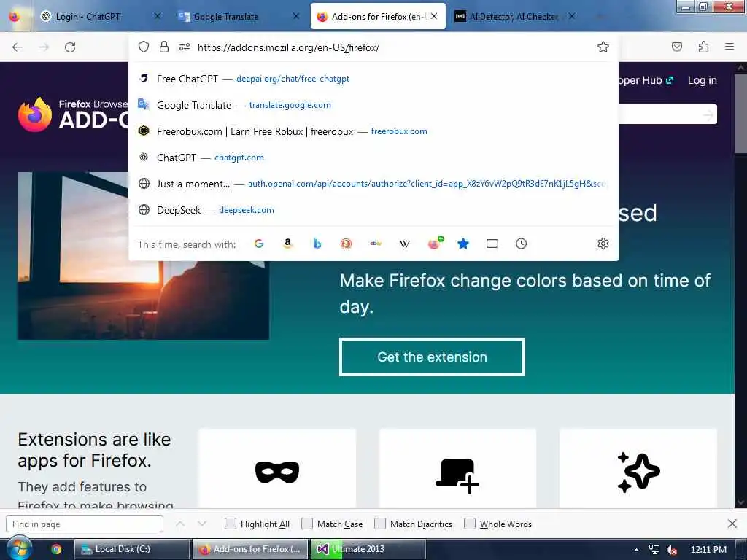Screen dimensions: 747x560
Task: Enable Match Case checkbox
Action: coord(307,524)
